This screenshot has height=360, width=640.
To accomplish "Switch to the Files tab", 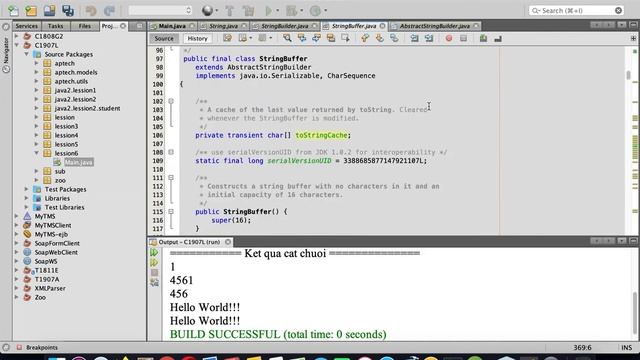I will (x=84, y=26).
